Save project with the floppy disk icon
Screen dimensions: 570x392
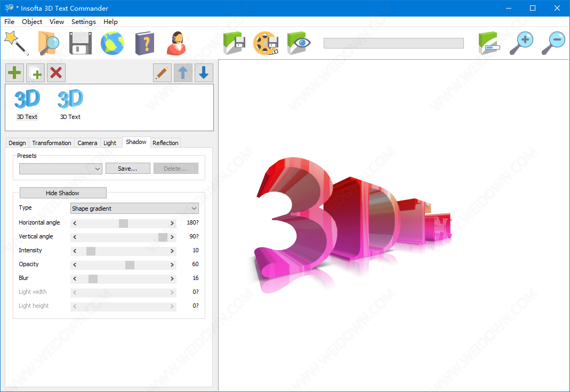coord(81,43)
